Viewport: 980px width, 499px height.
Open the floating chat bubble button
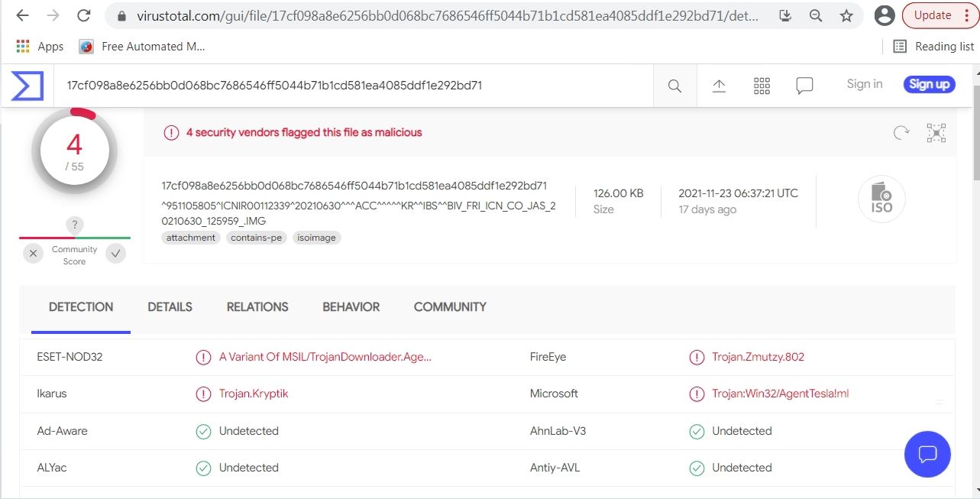[927, 454]
